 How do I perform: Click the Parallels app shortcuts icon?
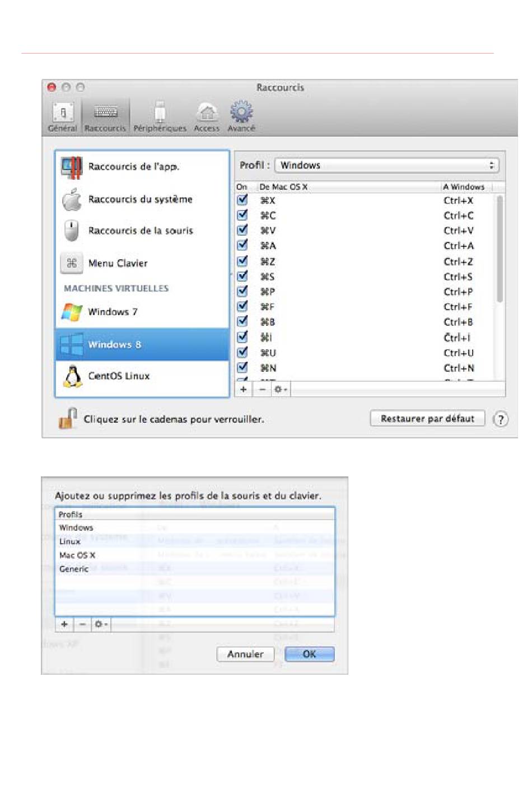(x=72, y=167)
